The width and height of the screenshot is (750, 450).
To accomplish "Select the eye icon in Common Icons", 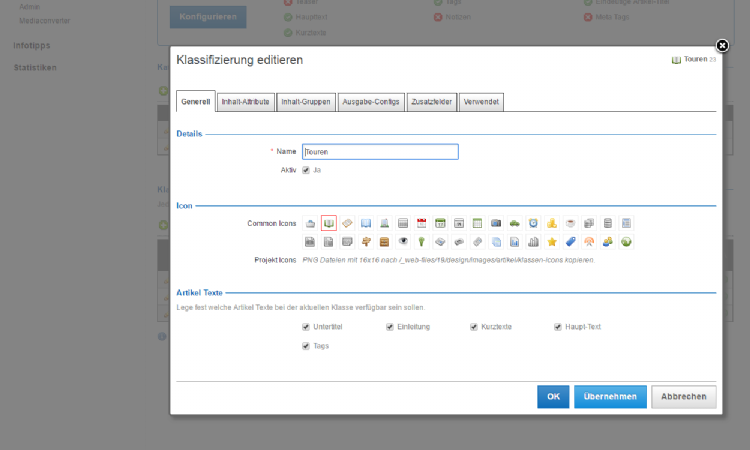I will pos(403,242).
